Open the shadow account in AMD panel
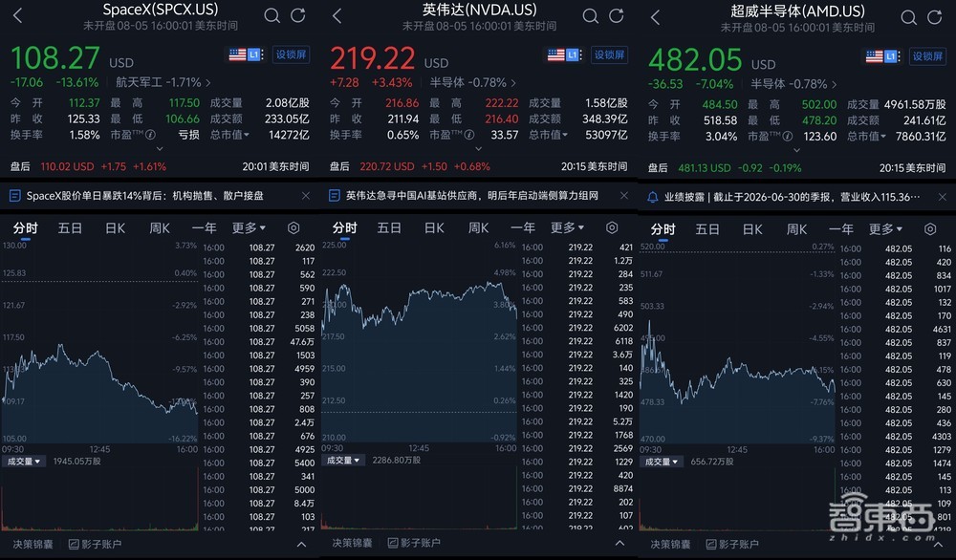 732,544
